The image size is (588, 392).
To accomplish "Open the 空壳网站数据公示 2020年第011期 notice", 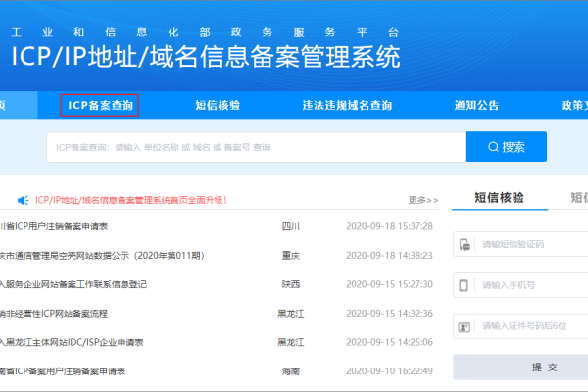I will click(x=102, y=256).
